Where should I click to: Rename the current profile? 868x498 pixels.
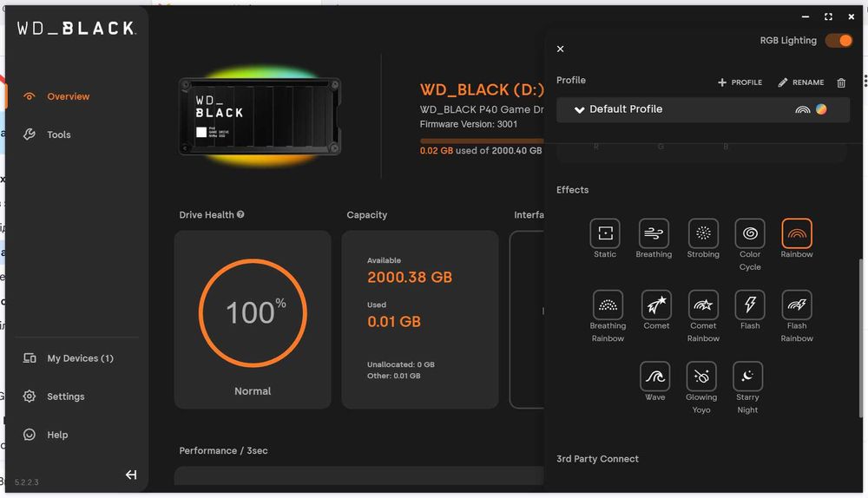pos(801,82)
